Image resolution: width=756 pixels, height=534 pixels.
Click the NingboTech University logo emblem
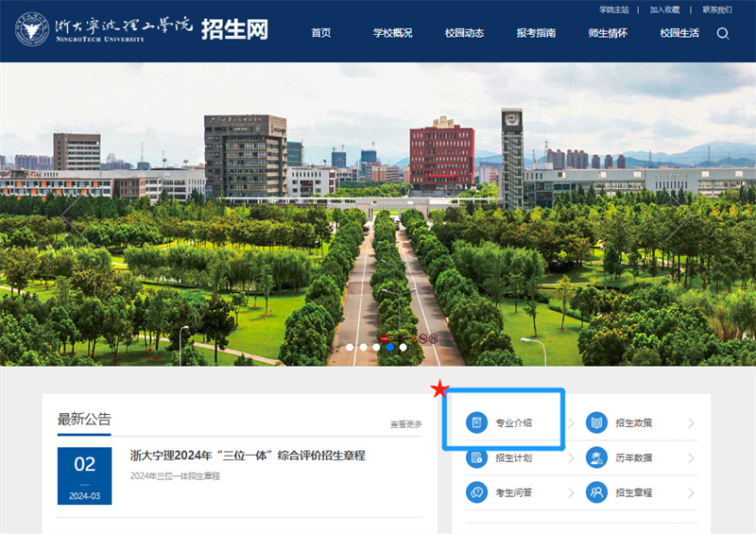pyautogui.click(x=33, y=31)
